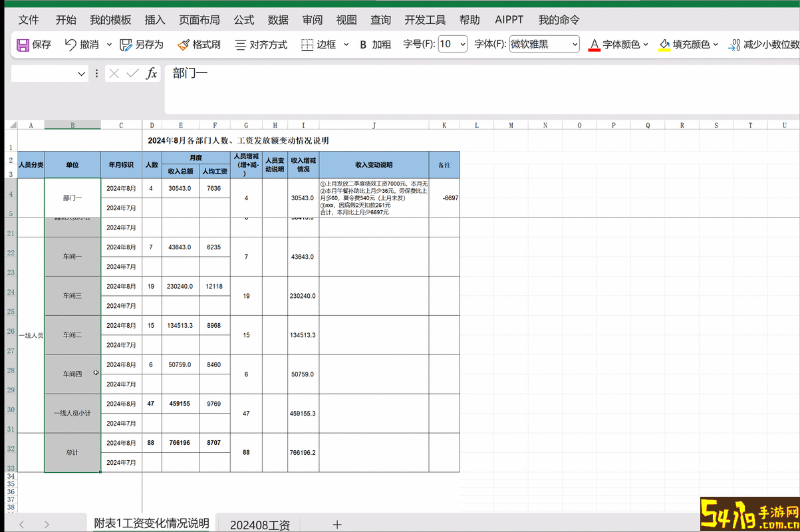
Task: Open the 页面布局 tab
Action: click(200, 20)
